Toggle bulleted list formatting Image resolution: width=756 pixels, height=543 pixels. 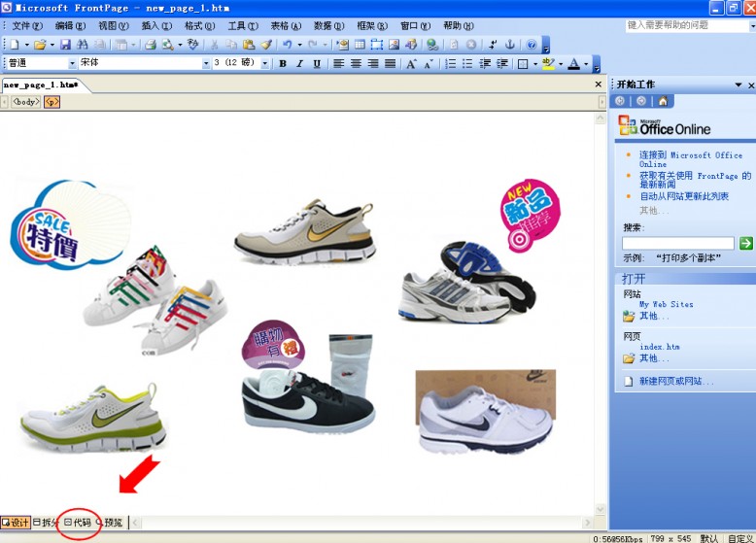coord(467,63)
